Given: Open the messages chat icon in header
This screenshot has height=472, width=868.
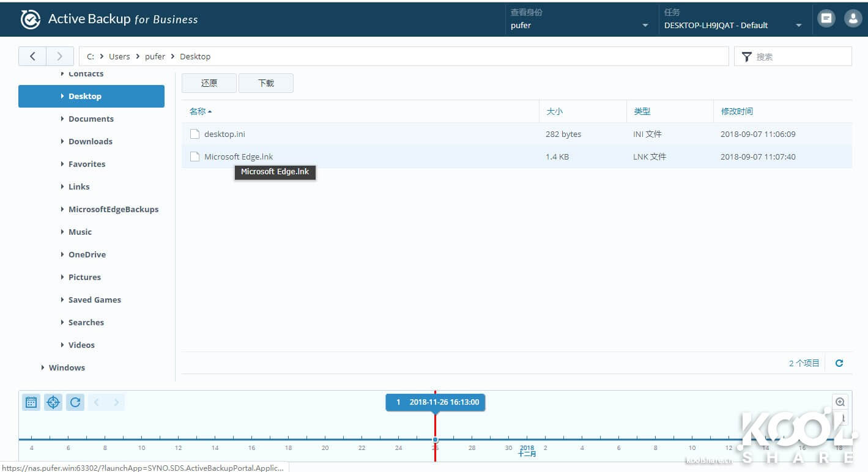Looking at the screenshot, I should pos(826,18).
